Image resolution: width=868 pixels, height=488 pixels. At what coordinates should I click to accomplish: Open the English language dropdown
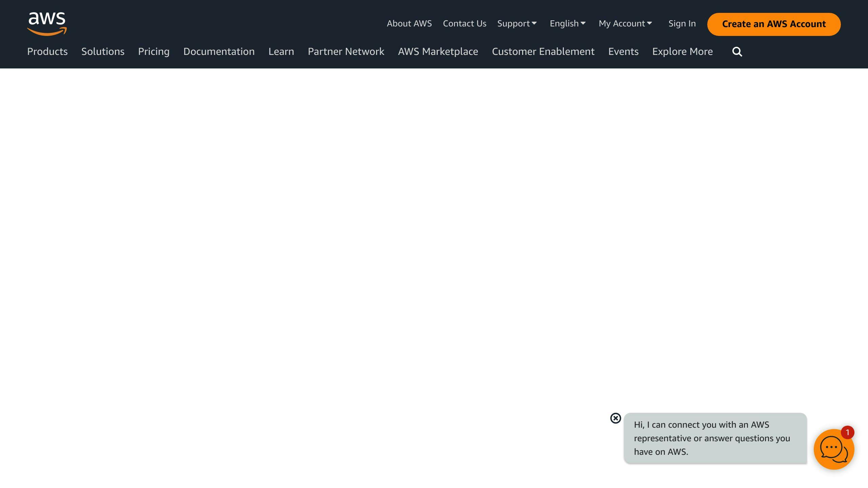(568, 24)
